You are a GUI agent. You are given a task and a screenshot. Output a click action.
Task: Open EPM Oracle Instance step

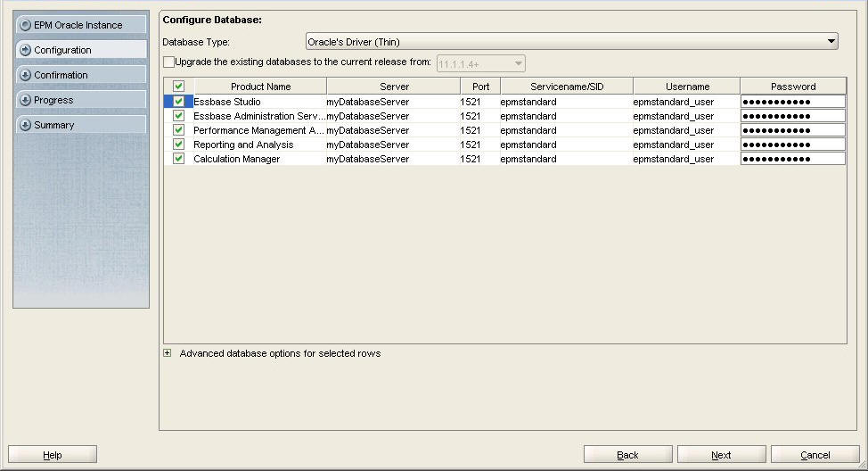pos(81,25)
